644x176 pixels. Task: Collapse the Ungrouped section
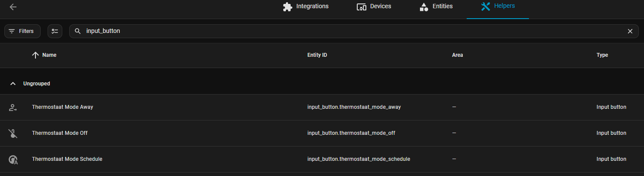(13, 83)
